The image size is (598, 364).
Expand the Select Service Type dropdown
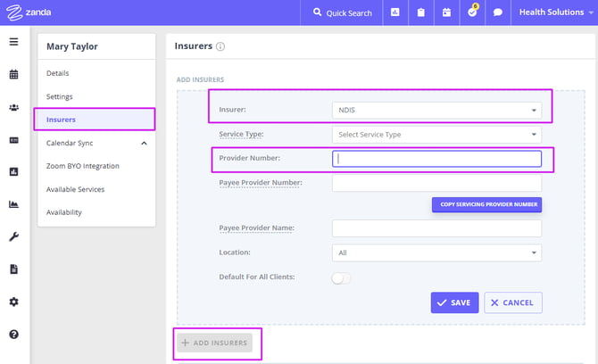tap(436, 135)
